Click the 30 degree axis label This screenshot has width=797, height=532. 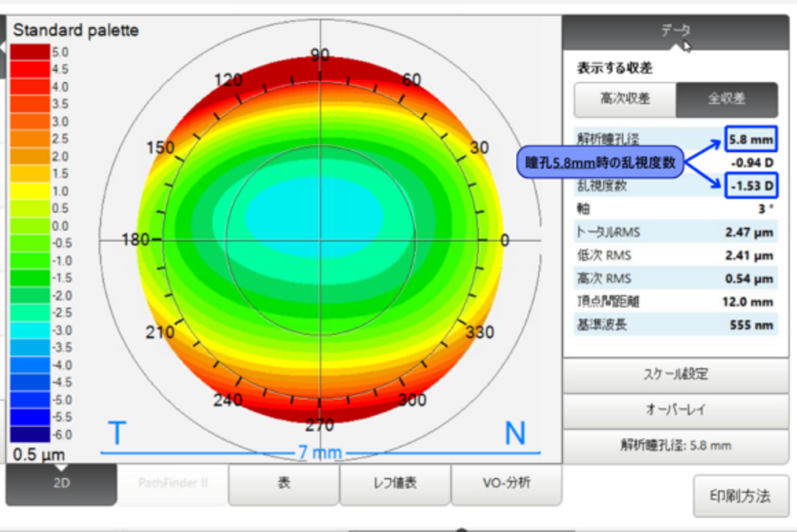tap(479, 148)
